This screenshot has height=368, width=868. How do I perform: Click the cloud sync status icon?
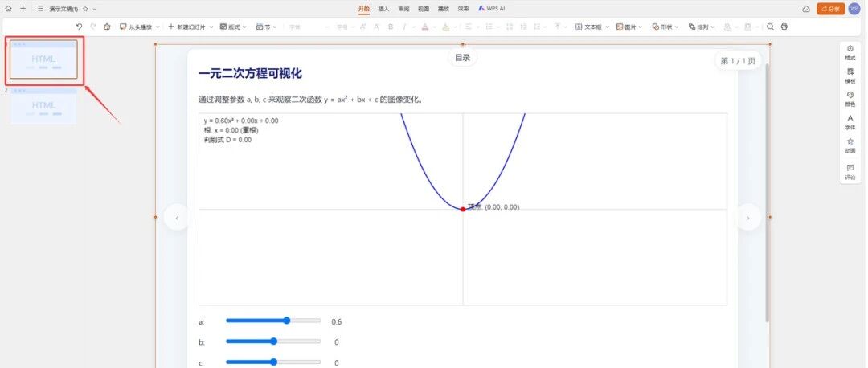(x=806, y=9)
